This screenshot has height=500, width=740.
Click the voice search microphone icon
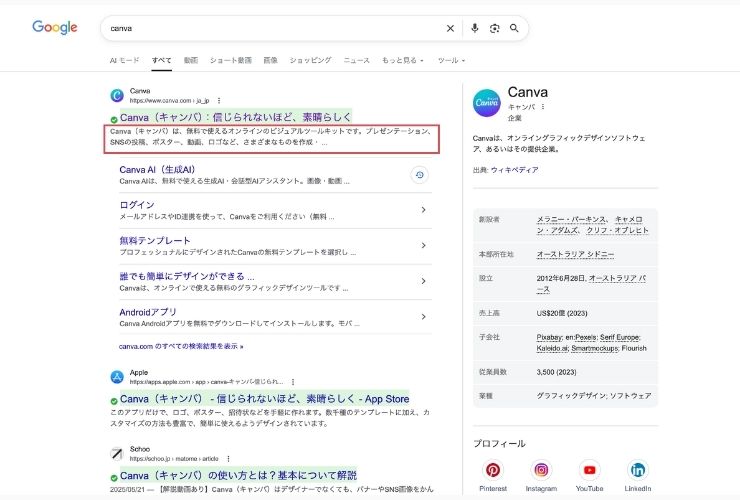pos(474,28)
